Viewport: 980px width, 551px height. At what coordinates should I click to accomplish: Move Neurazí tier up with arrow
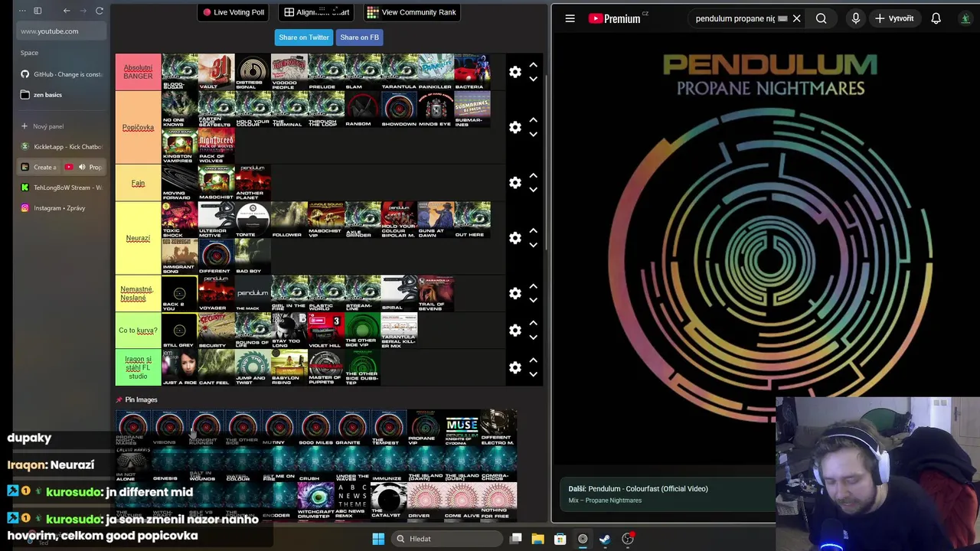click(x=534, y=231)
